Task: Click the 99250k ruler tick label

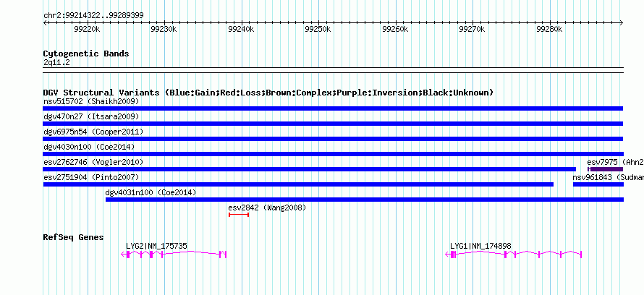Action: tap(318, 29)
